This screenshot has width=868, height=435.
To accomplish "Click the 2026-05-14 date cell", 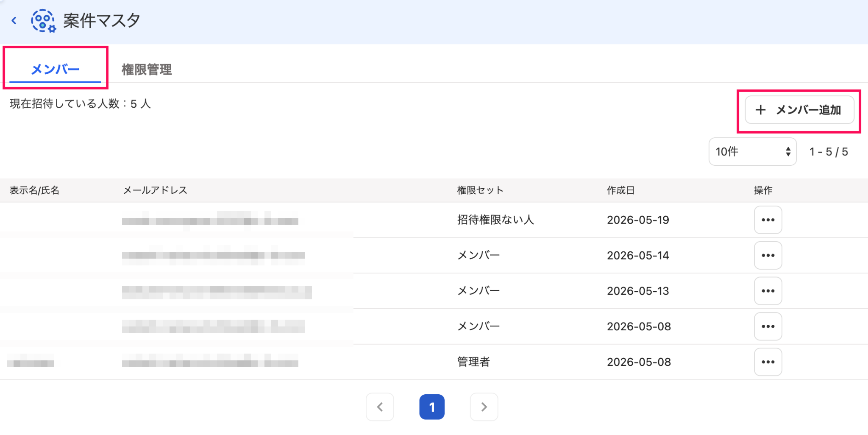I will 638,256.
